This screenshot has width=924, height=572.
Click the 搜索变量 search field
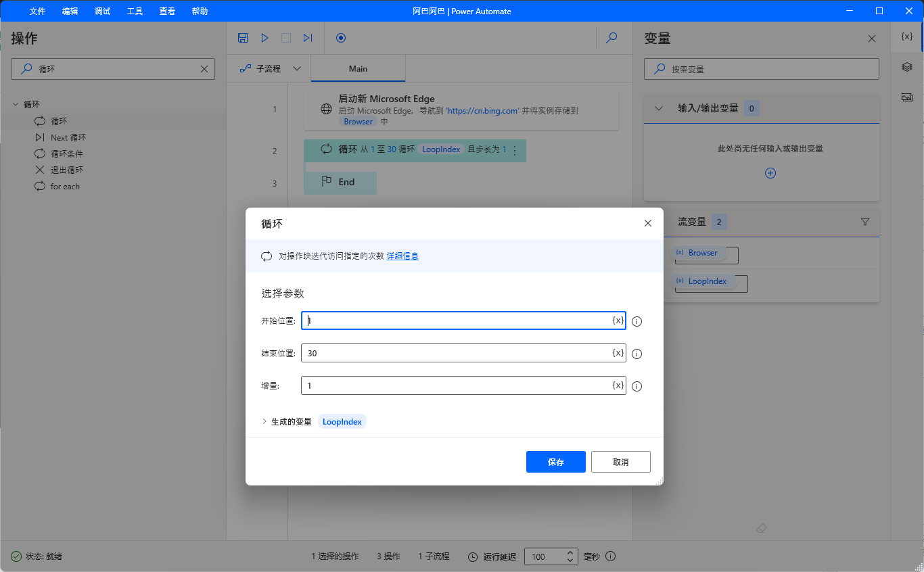tap(761, 69)
